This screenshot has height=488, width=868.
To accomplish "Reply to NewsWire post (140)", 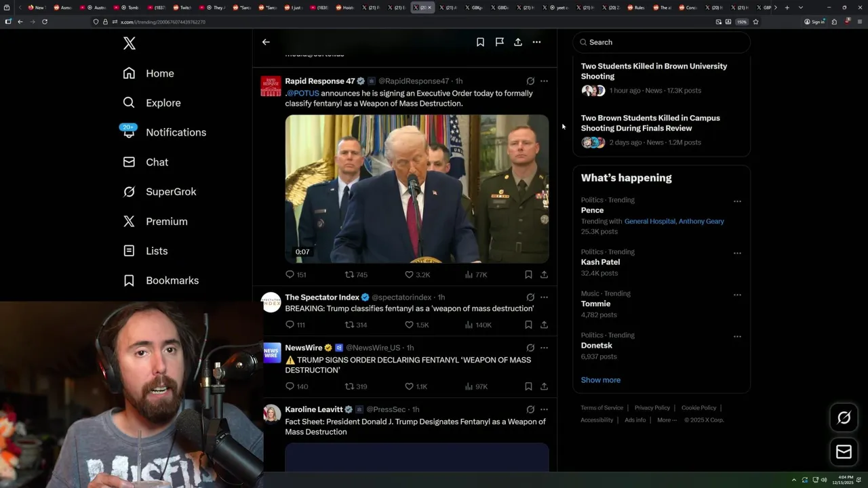I will click(296, 386).
